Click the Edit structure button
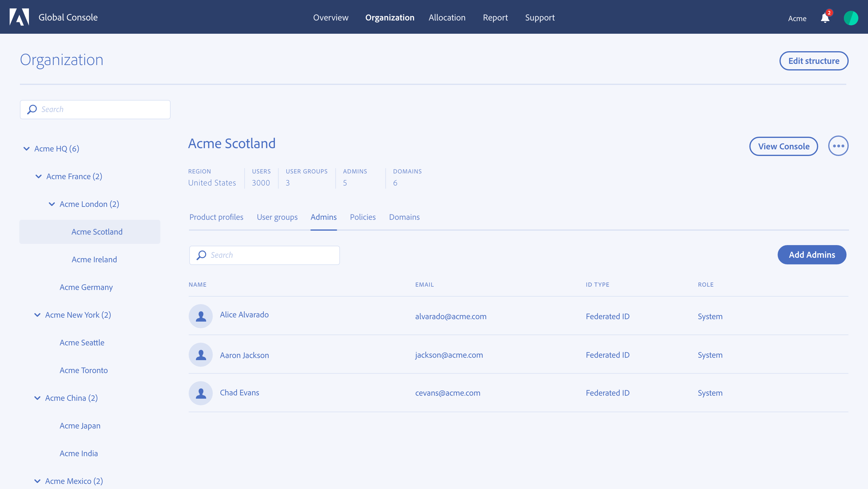 [814, 61]
